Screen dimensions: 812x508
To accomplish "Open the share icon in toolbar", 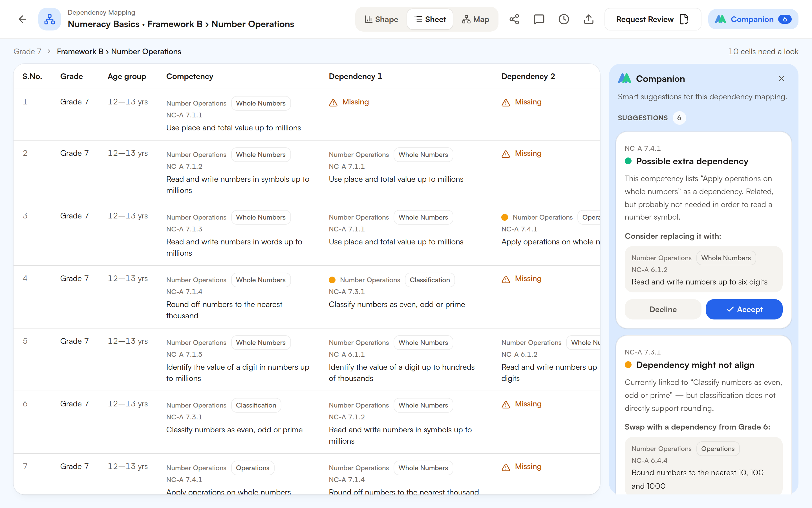I will [x=514, y=19].
